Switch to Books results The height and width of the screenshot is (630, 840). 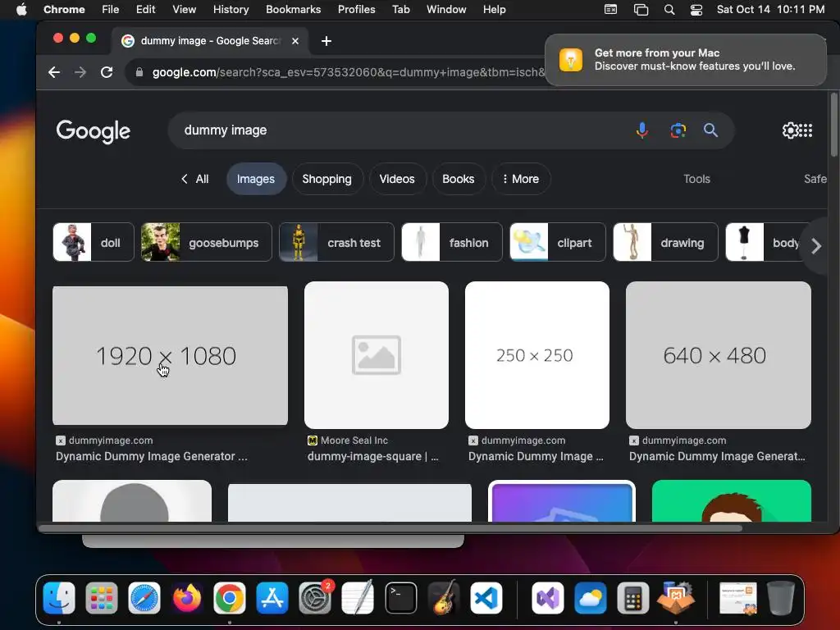458,179
